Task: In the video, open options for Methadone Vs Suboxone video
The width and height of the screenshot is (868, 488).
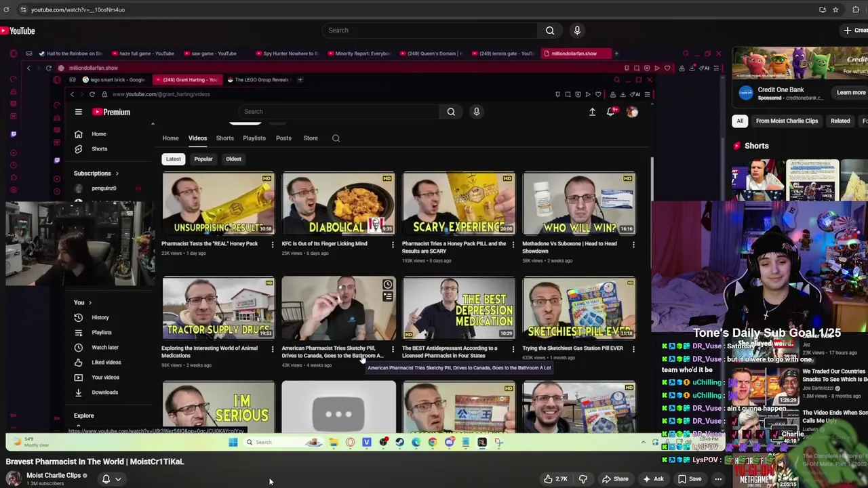Action: (633, 244)
